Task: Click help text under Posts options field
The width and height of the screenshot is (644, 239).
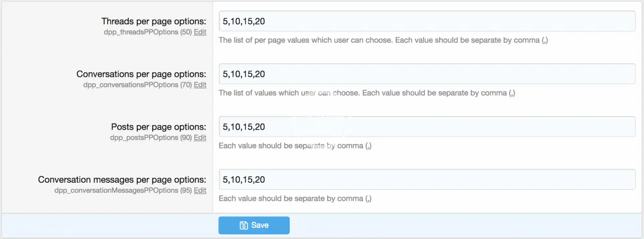Action: [295, 146]
